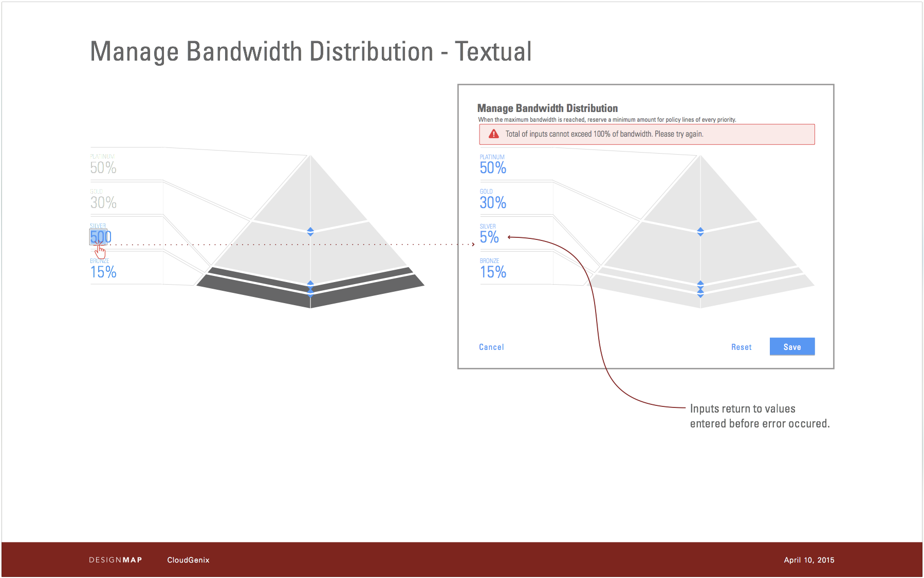This screenshot has height=578, width=924.
Task: Cancel the bandwidth distribution dialog
Action: [x=491, y=347]
